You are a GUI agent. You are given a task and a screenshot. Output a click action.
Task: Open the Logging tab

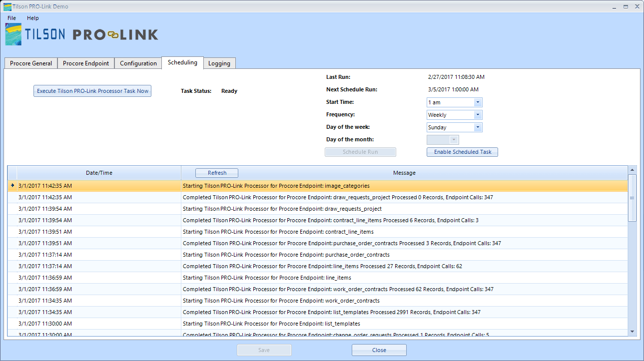coord(219,63)
